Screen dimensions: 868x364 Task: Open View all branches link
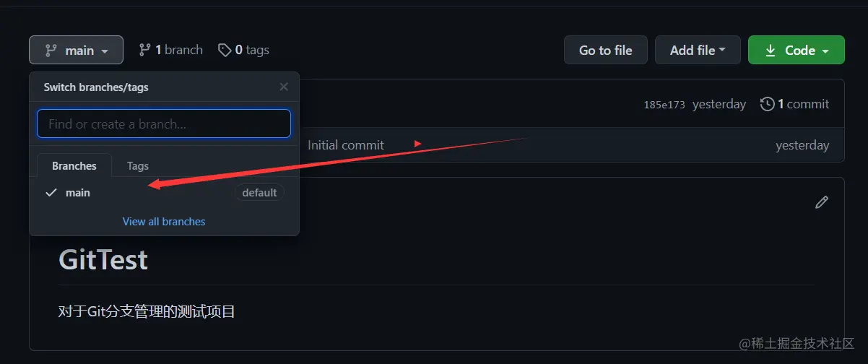coord(164,222)
